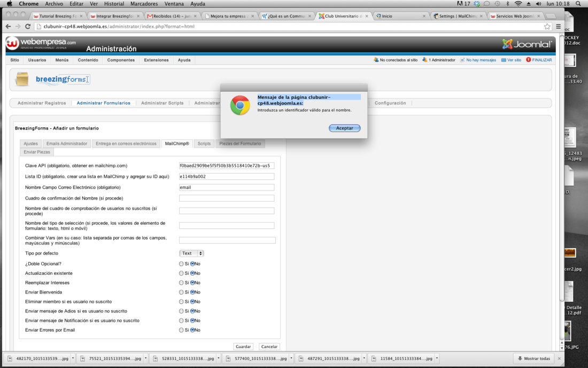Click the browser forward arrow
Viewport: 588px width, 368px height.
[18, 27]
